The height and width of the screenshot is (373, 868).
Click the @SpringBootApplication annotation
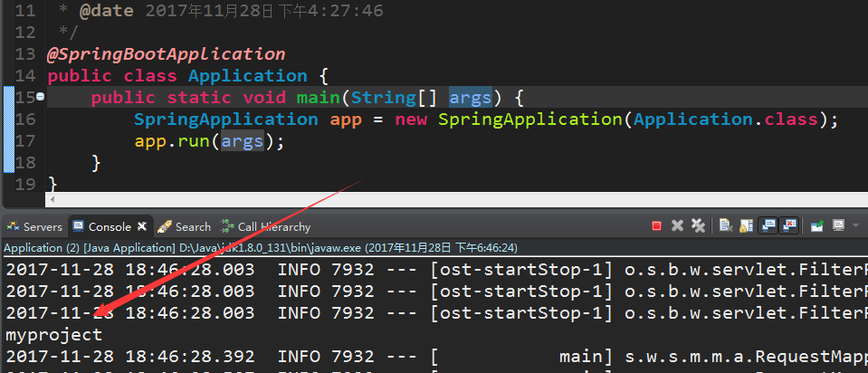tap(166, 54)
